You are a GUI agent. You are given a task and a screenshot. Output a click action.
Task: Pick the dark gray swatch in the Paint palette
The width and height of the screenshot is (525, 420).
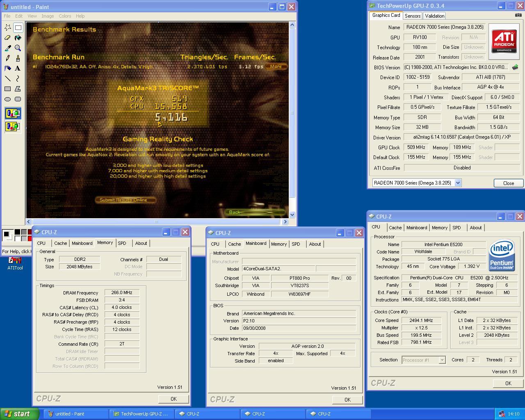point(24,232)
